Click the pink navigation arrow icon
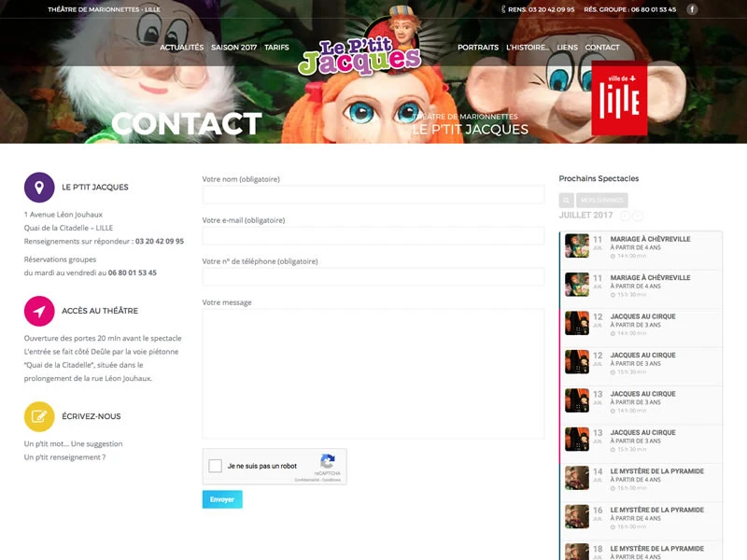This screenshot has width=747, height=560. pos(39,311)
